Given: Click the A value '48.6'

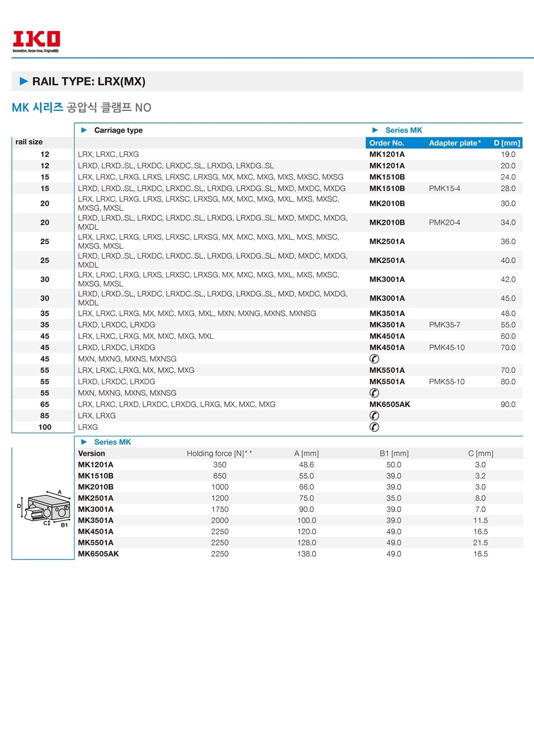Looking at the screenshot, I should [307, 465].
